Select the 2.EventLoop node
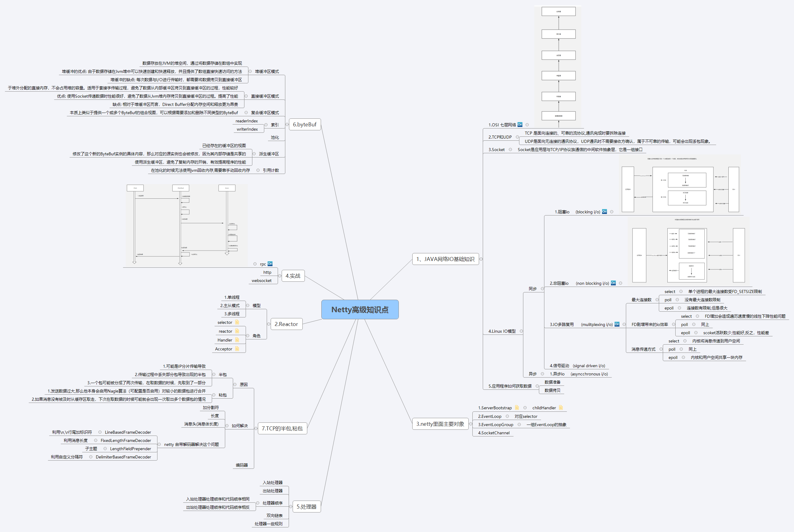Screen dimensions: 794x532 click(490, 416)
